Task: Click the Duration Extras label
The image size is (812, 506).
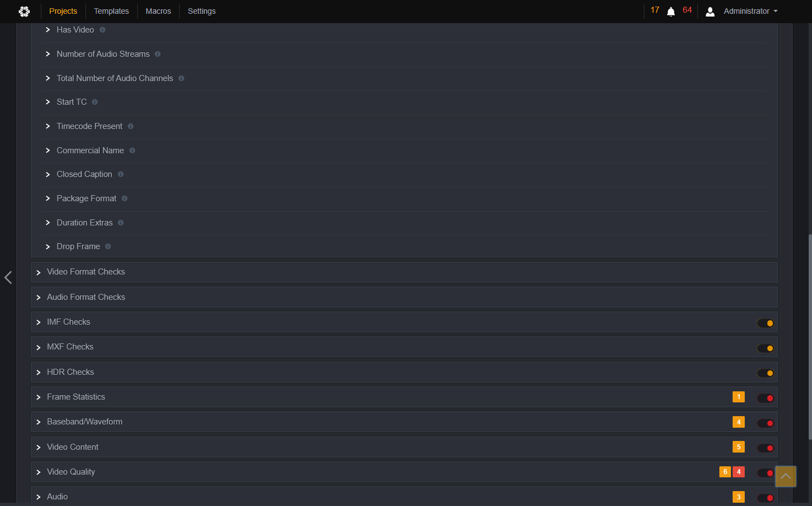Action: tap(85, 223)
